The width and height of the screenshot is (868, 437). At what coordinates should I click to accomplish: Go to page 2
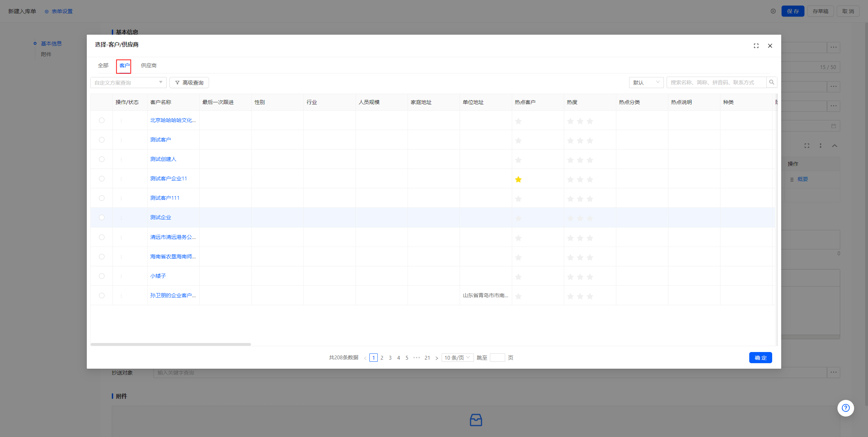382,358
